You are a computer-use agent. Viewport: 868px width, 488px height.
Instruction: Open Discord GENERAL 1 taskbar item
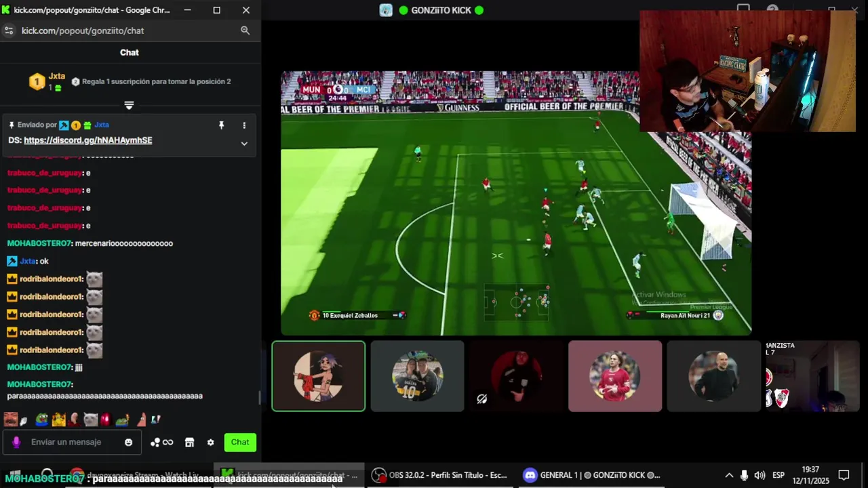tap(592, 475)
